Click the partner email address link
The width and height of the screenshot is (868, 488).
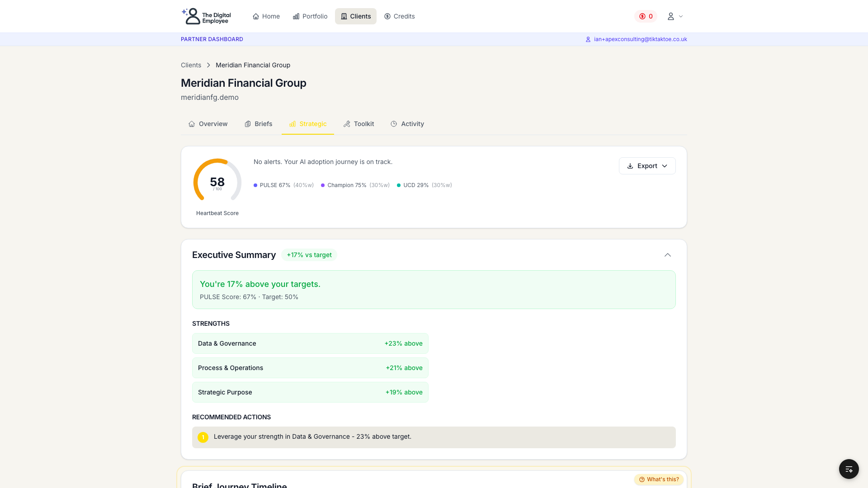[640, 39]
